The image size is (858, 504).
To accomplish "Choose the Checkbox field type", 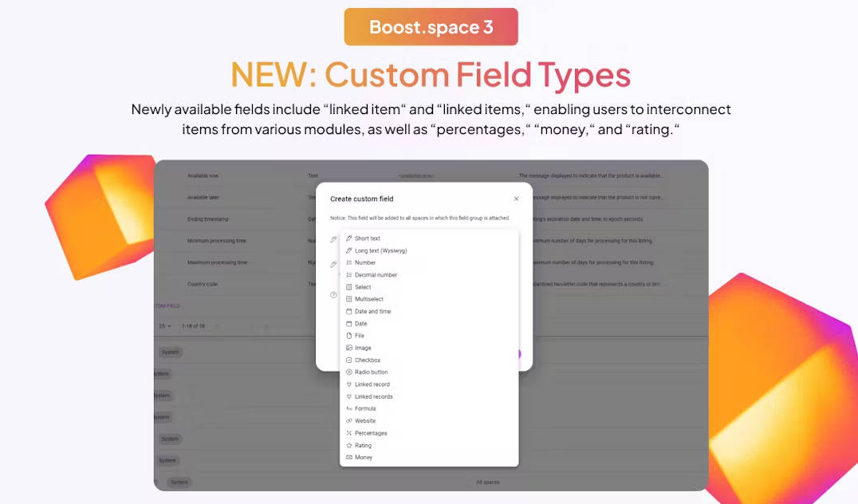I will 368,360.
